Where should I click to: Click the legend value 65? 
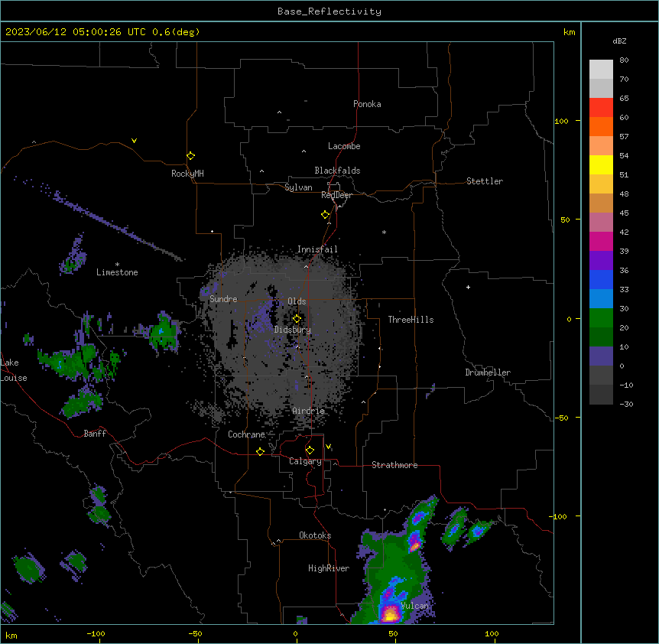click(624, 98)
